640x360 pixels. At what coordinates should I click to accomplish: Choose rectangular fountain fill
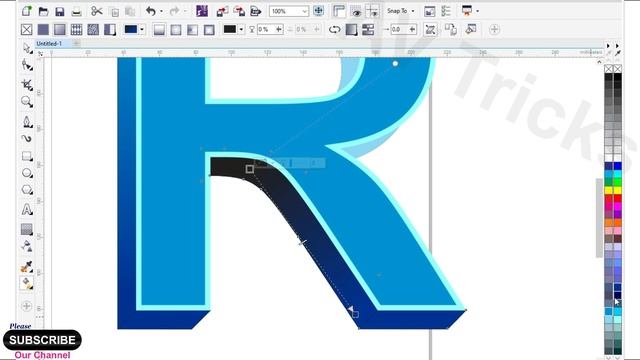click(209, 29)
